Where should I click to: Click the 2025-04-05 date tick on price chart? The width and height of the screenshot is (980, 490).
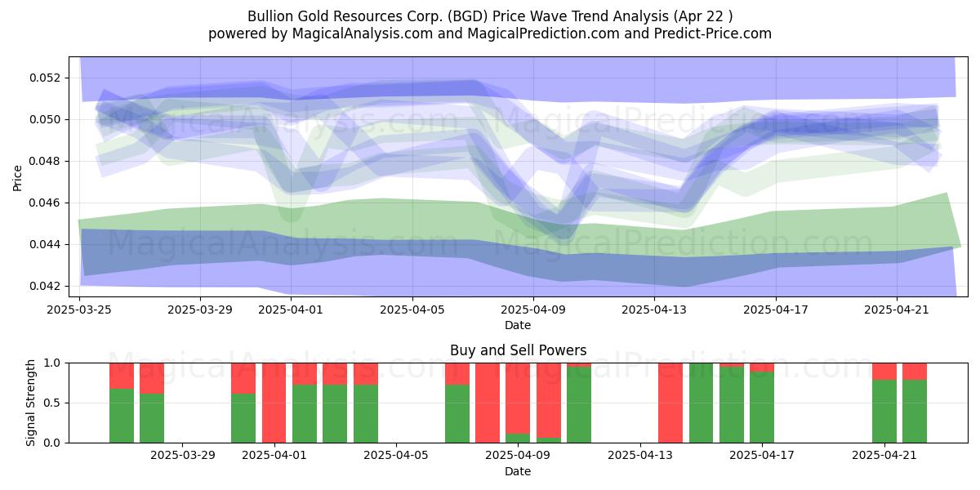pyautogui.click(x=412, y=310)
